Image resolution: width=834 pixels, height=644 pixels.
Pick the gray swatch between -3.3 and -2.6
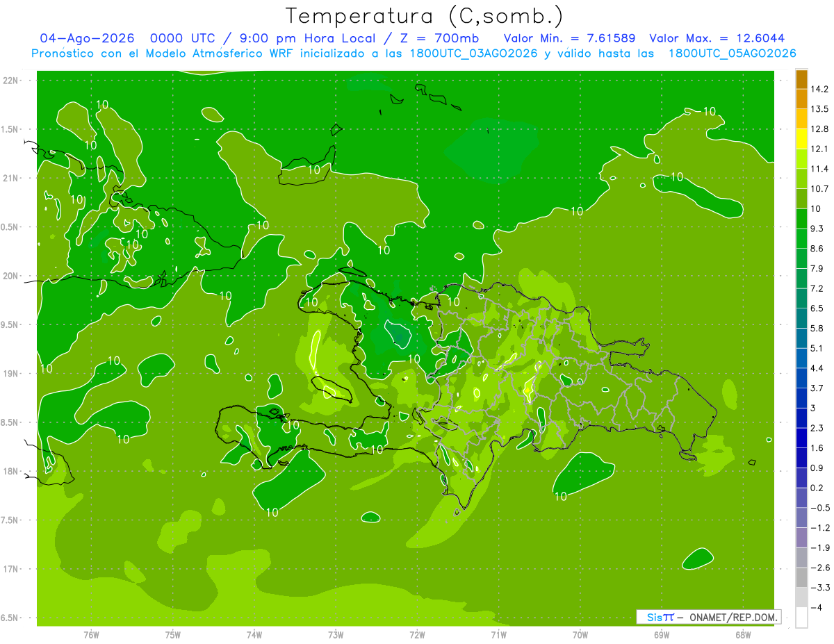point(801,578)
